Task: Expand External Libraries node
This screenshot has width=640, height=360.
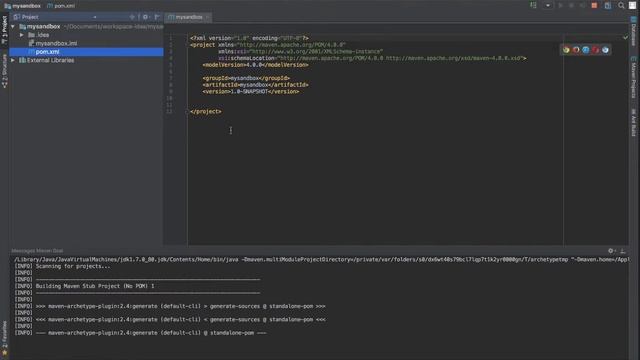Action: point(13,60)
